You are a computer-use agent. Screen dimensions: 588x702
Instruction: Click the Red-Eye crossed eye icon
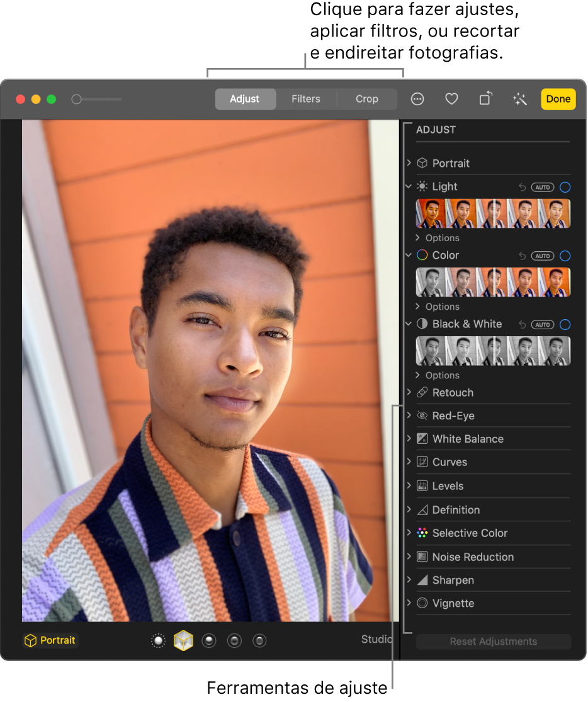(x=422, y=416)
